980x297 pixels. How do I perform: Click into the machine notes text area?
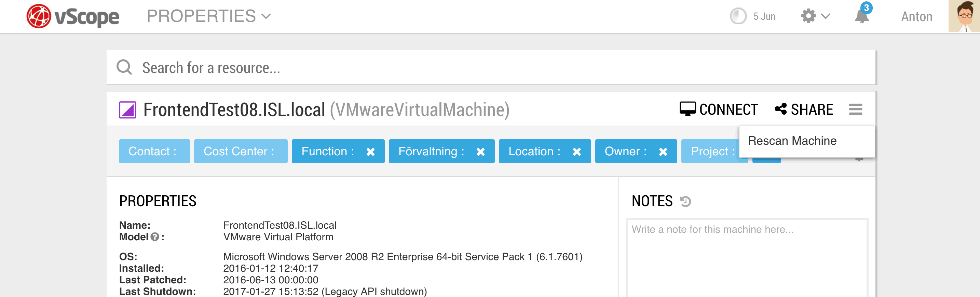pyautogui.click(x=747, y=258)
